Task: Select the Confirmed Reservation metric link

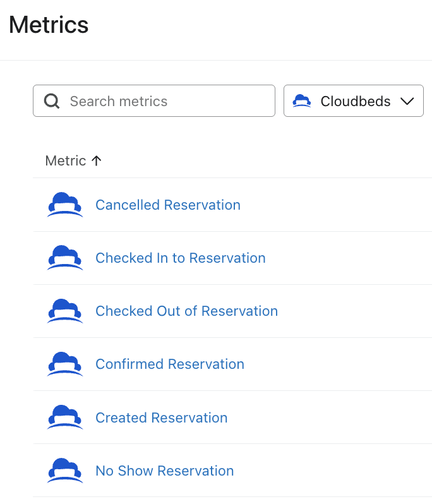Action: 170,364
